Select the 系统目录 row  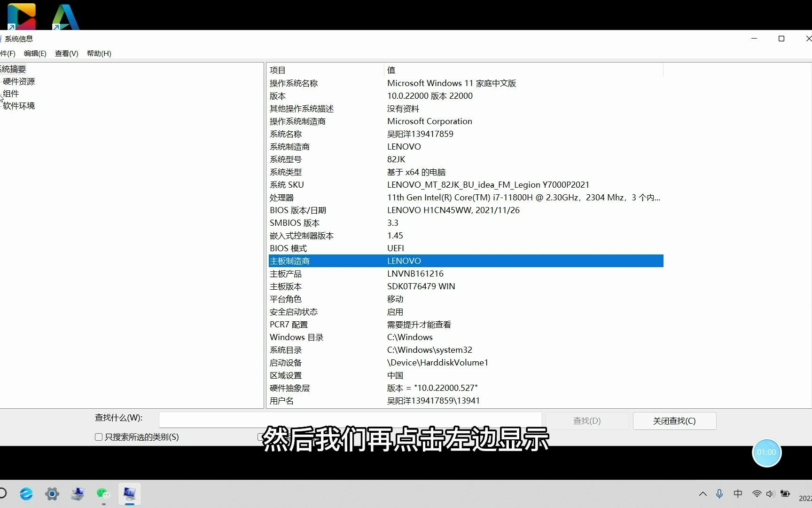point(466,350)
